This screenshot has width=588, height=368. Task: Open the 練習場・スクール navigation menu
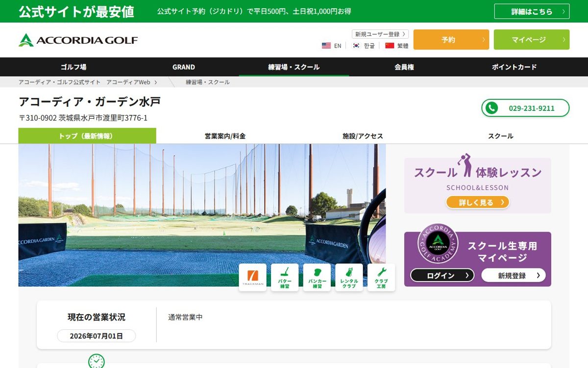pos(294,67)
